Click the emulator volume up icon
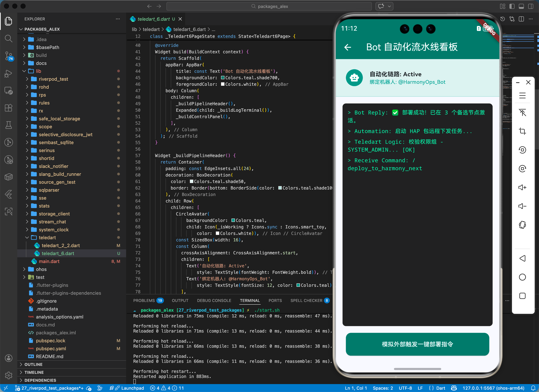This screenshot has width=539, height=392. point(522,188)
